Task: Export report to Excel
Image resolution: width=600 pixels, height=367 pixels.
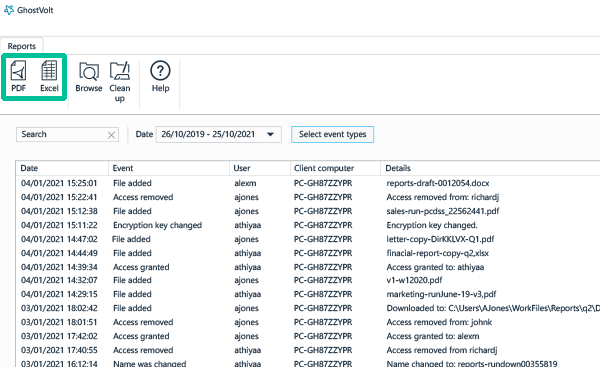Action: [49, 76]
